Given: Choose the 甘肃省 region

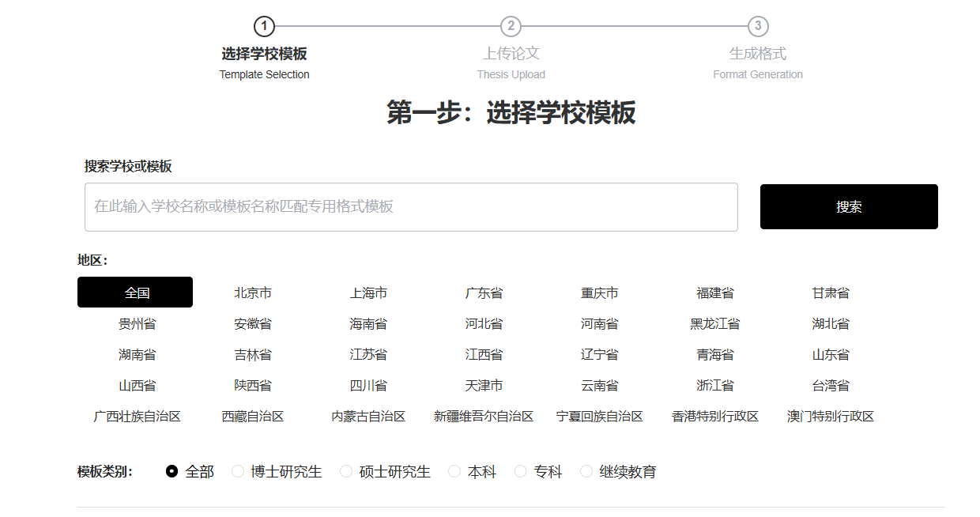Looking at the screenshot, I should (x=831, y=292).
